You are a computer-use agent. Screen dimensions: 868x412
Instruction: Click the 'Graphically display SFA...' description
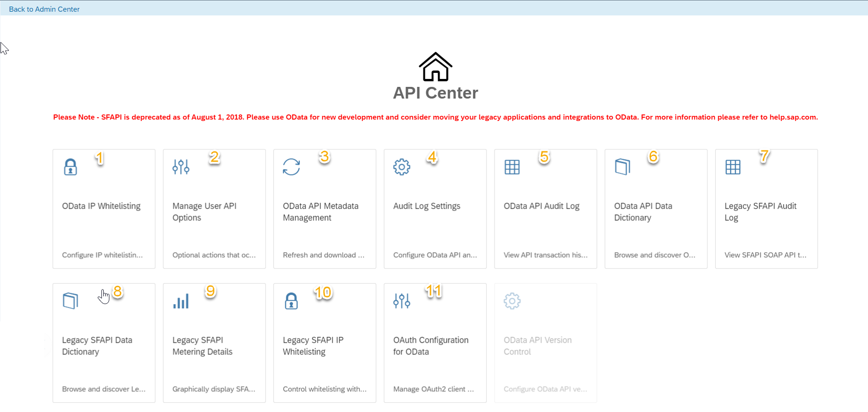214,389
